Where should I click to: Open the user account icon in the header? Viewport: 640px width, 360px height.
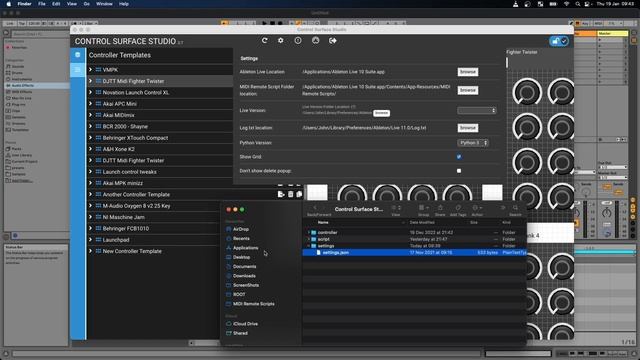[x=316, y=40]
